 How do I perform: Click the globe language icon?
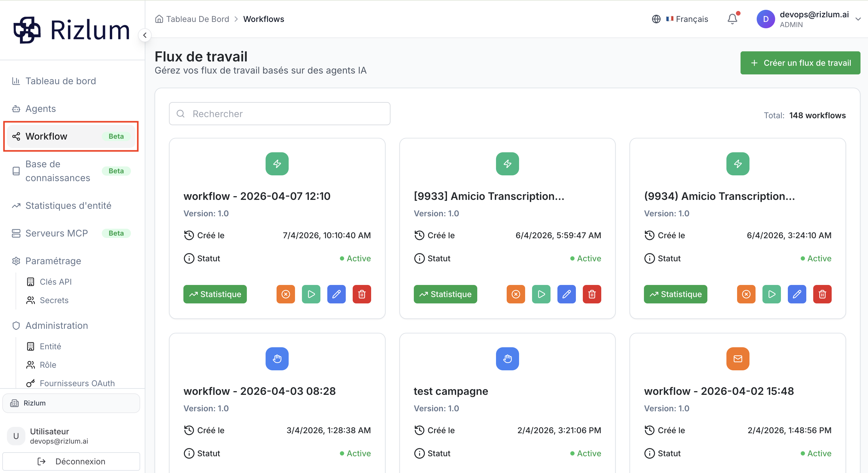(x=656, y=19)
